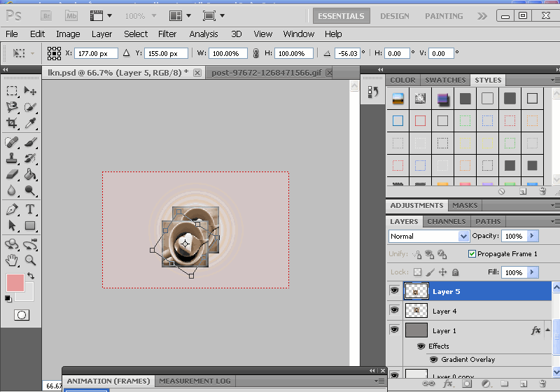
Task: Click the pink foreground color swatch
Action: click(x=15, y=283)
